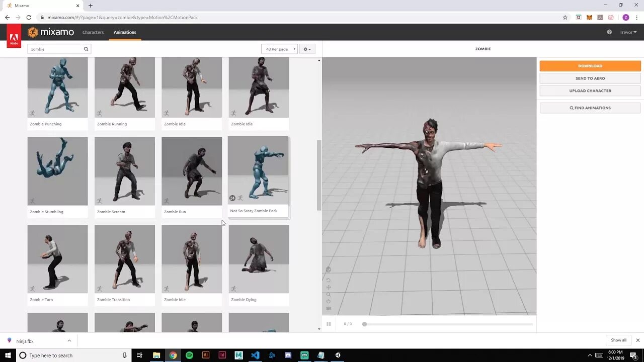644x362 pixels.
Task: Open Maya from the taskbar
Action: tap(238, 355)
